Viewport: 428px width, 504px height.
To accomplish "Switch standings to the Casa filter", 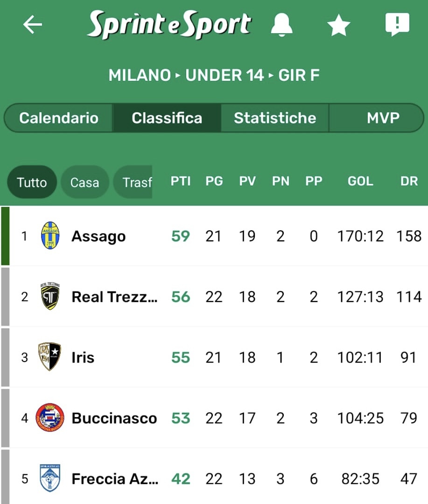I will point(84,182).
